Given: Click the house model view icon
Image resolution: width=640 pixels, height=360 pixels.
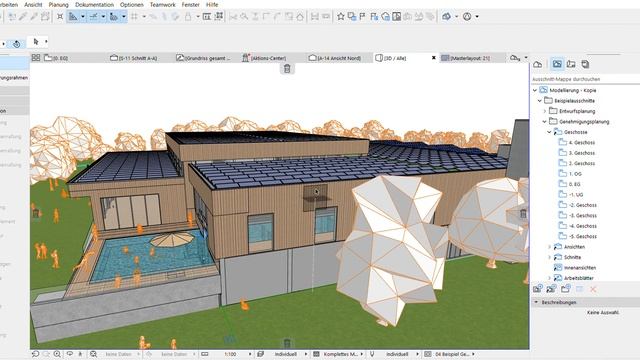Looking at the screenshot, I should click(385, 17).
